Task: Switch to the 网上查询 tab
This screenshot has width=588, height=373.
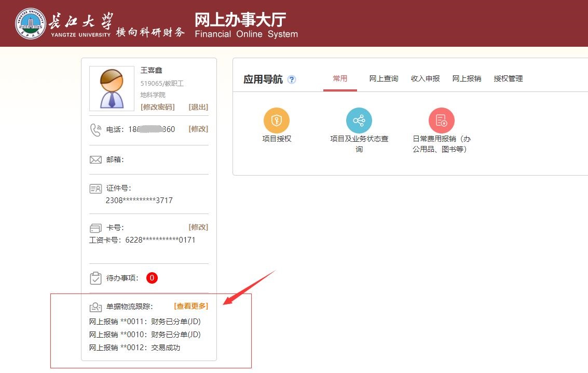Action: click(384, 78)
